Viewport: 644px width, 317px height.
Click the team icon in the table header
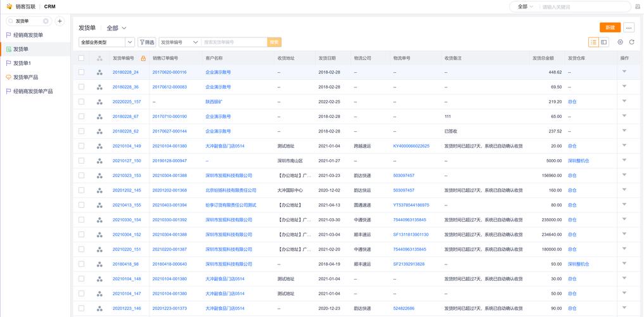pyautogui.click(x=99, y=58)
